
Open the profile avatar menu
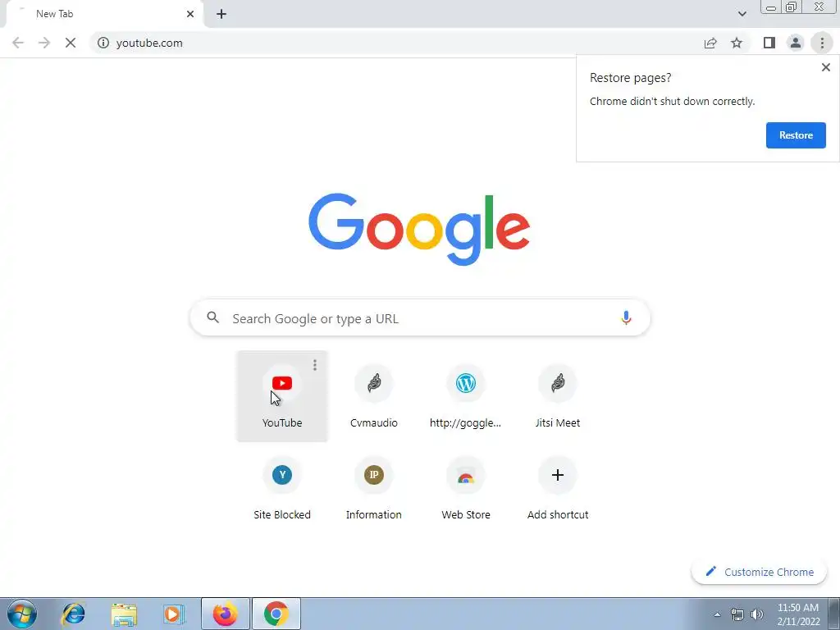coord(796,43)
